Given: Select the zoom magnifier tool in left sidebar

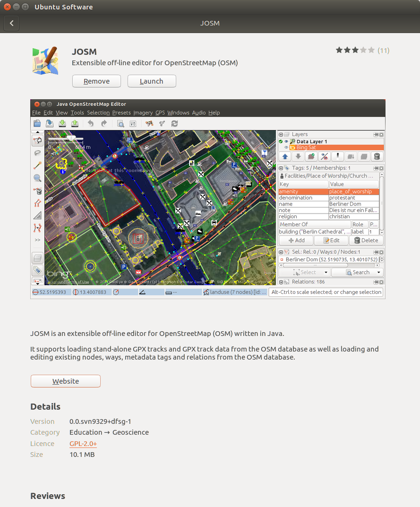Looking at the screenshot, I should (37, 178).
